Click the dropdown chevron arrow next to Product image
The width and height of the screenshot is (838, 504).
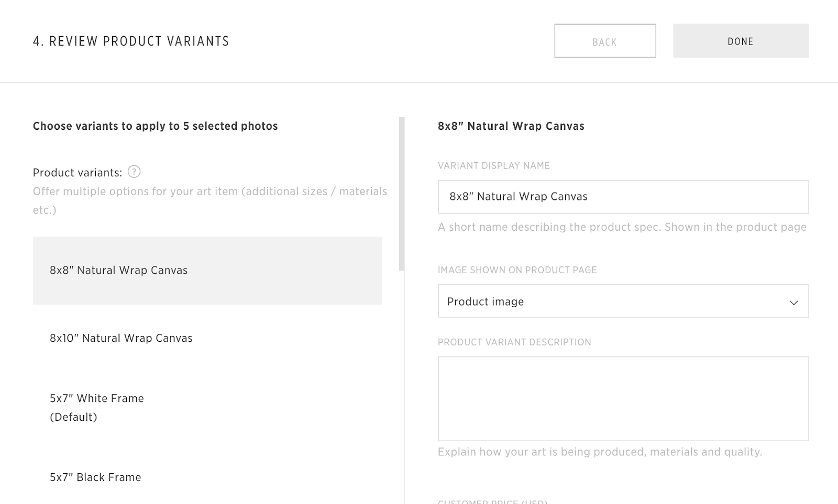793,302
